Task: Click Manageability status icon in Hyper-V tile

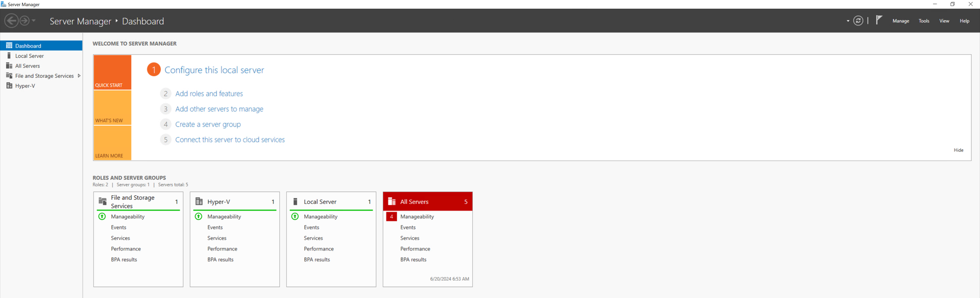Action: coord(199,217)
